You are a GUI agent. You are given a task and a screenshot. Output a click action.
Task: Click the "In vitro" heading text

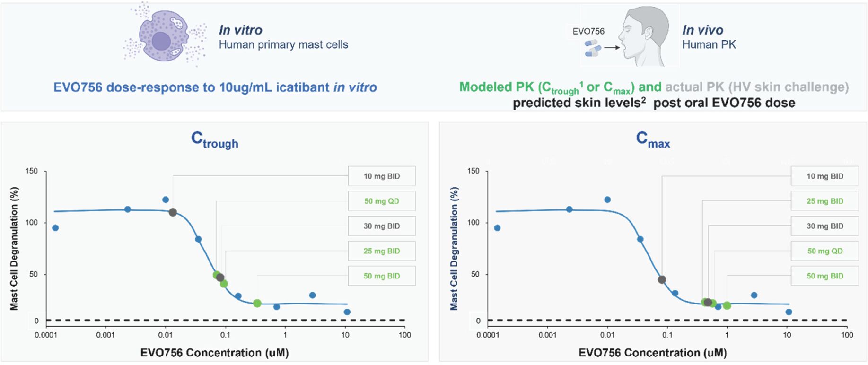click(240, 30)
